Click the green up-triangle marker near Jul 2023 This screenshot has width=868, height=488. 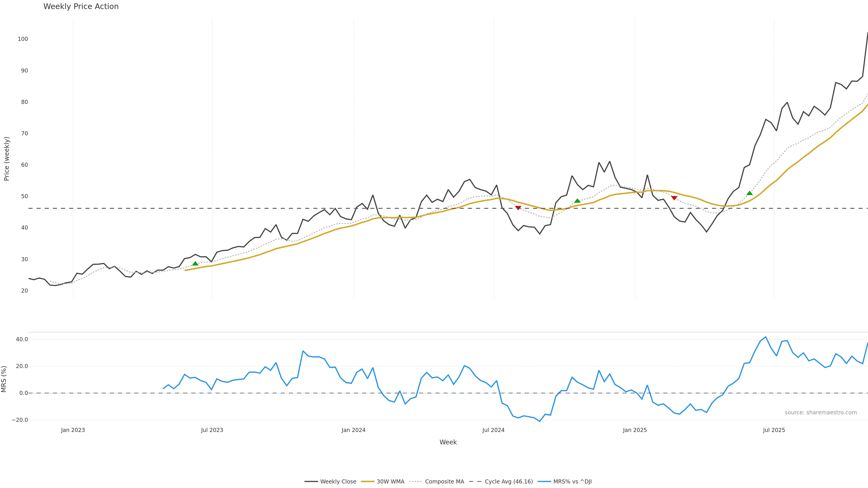pyautogui.click(x=195, y=263)
